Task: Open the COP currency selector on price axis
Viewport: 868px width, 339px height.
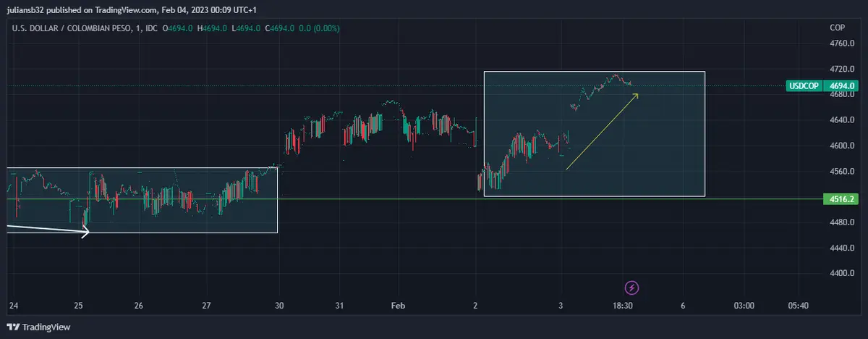Action: 838,28
